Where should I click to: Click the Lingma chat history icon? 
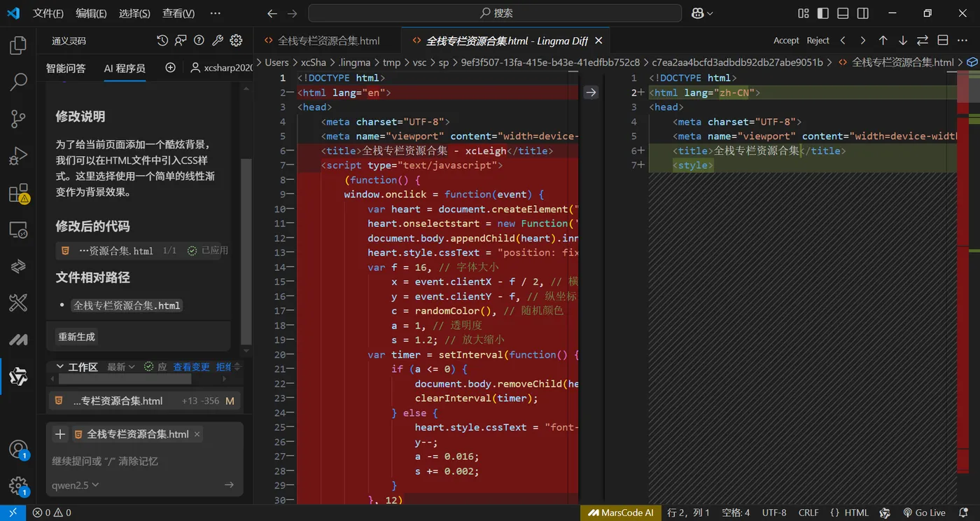tap(162, 41)
